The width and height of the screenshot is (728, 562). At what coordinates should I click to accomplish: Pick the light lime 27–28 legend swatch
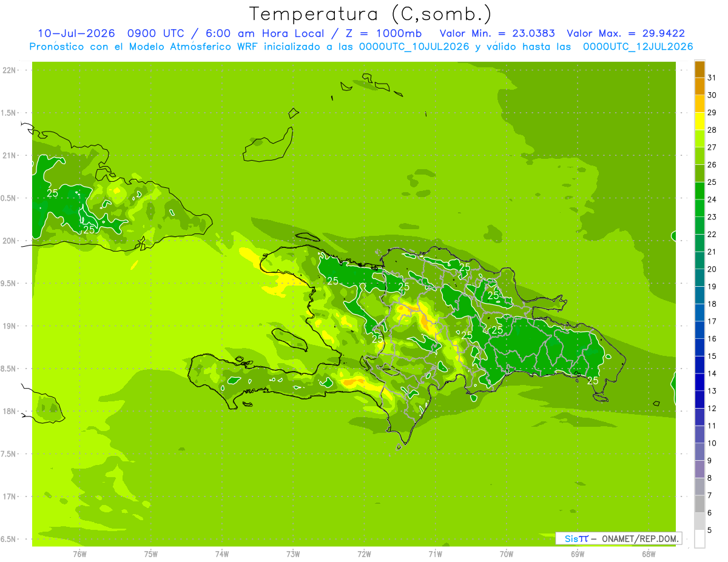click(x=699, y=139)
